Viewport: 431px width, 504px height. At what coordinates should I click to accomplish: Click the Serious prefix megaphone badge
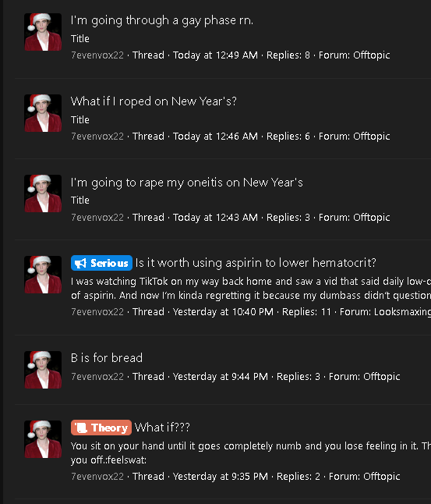coord(101,263)
